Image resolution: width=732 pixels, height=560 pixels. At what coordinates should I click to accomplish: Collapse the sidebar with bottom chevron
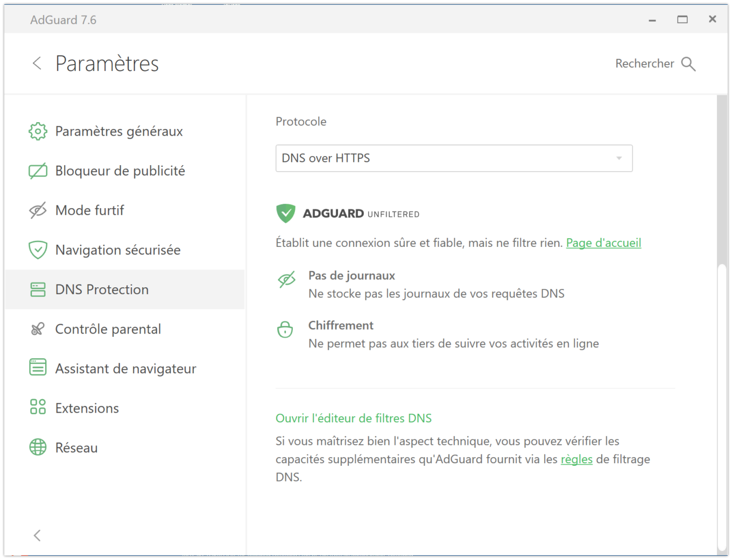pos(37,535)
